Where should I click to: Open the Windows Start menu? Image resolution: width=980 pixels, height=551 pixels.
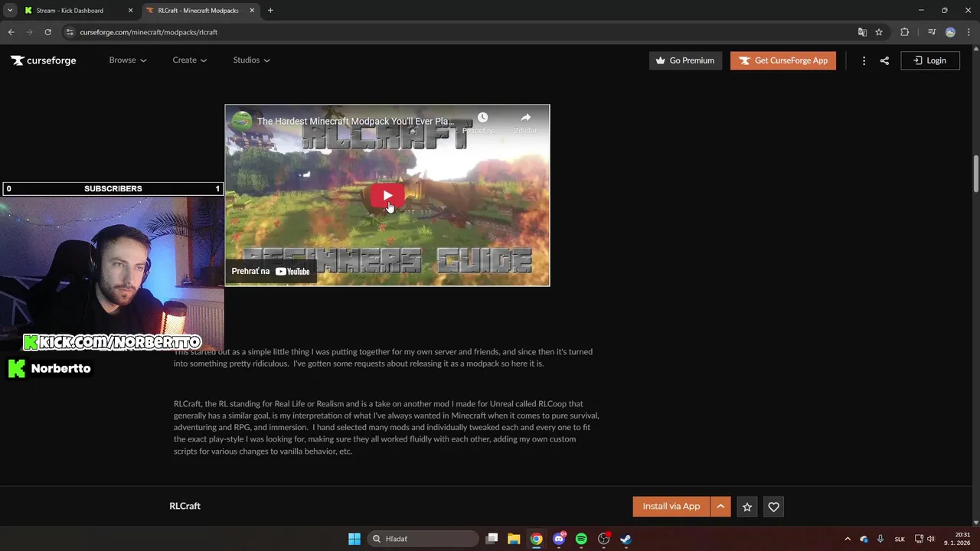pos(354,539)
